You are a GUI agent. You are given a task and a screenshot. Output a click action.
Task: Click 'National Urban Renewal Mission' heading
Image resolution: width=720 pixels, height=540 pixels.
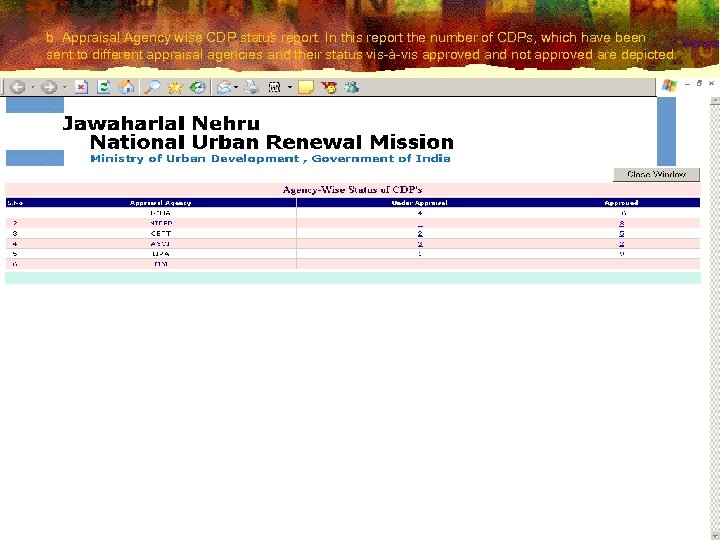pyautogui.click(x=272, y=142)
